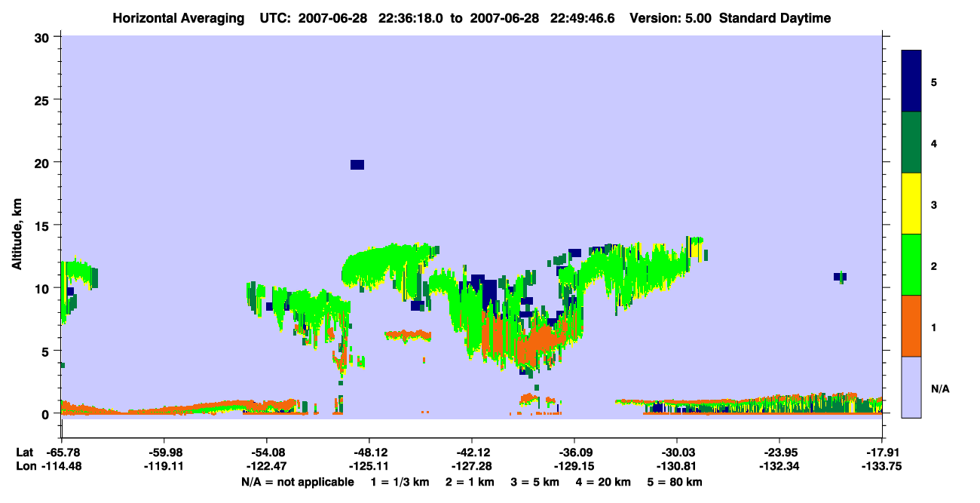
Task: Click longitude value '-132.34'
Action: point(779,466)
